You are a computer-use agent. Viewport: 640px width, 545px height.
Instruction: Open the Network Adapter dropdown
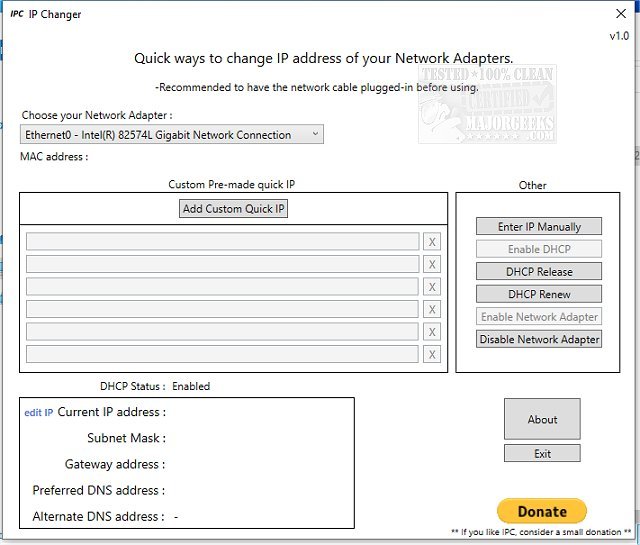point(171,135)
